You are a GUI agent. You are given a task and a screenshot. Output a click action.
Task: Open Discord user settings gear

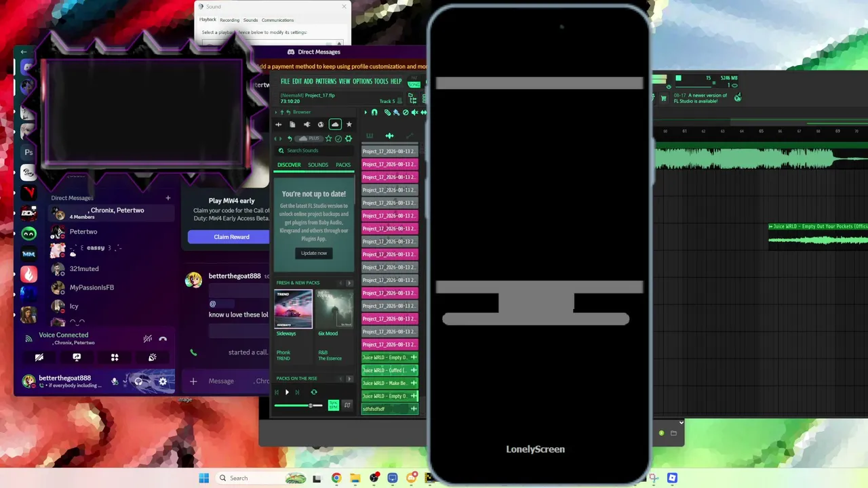[x=163, y=382]
